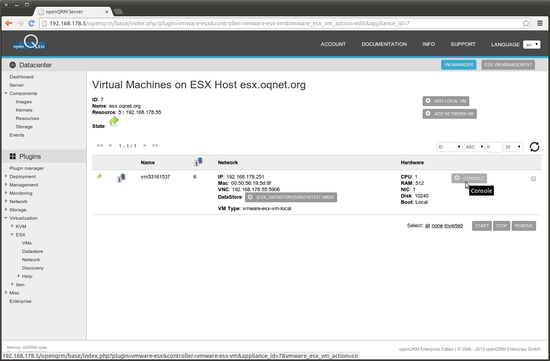Open Kernels under Components

(x=24, y=110)
